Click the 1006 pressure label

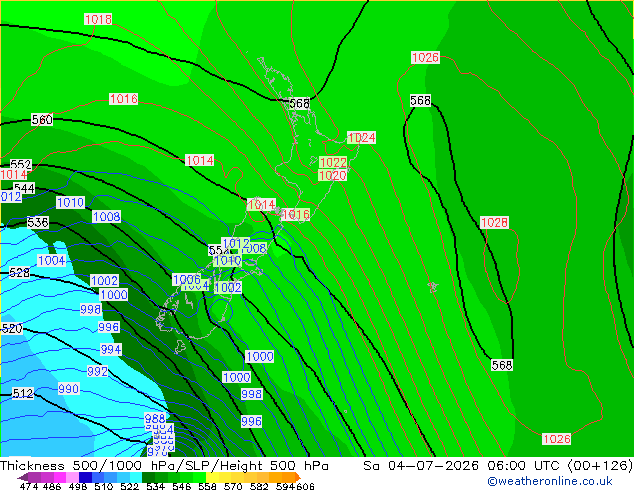coord(186,279)
